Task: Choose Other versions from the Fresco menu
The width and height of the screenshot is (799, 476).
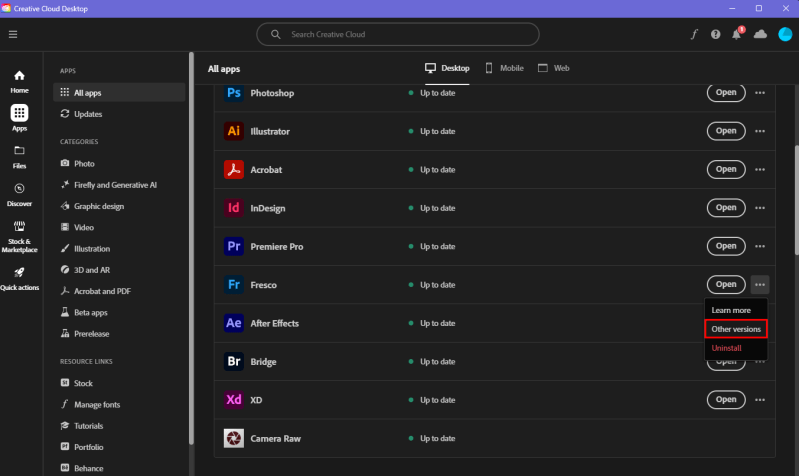Action: [736, 329]
